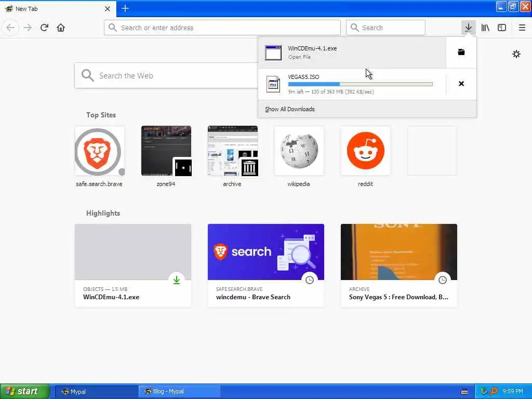Image resolution: width=532 pixels, height=399 pixels.
Task: Click the address bar magnifier icon
Action: point(113,28)
